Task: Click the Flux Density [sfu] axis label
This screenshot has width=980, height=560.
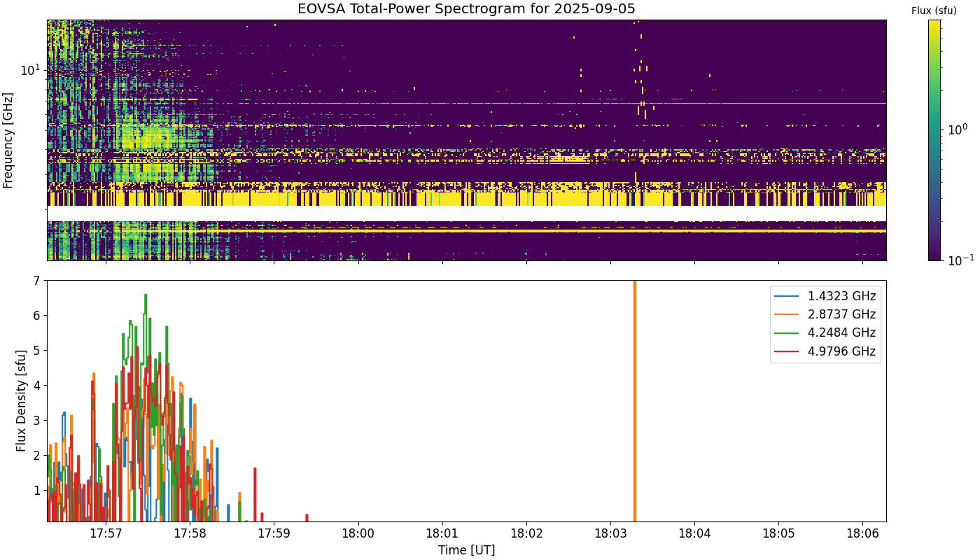Action: click(21, 401)
